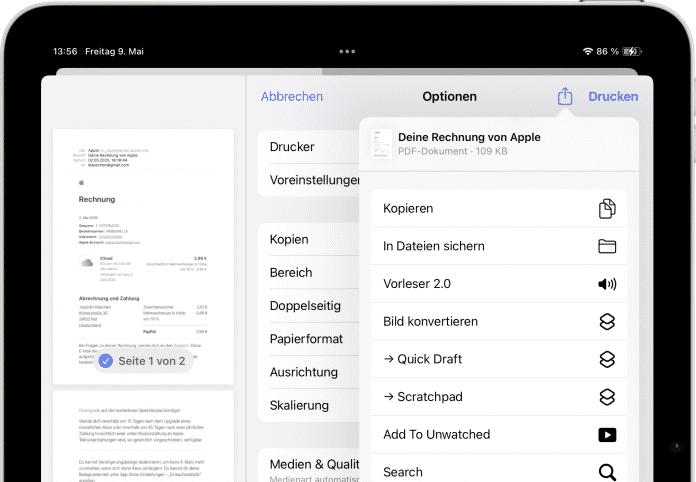Select the first page Rechnung preview thumbnail

click(143, 257)
